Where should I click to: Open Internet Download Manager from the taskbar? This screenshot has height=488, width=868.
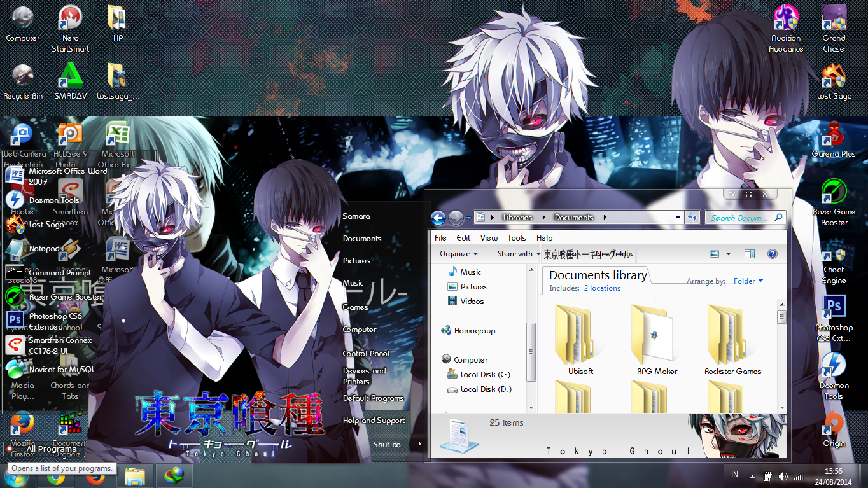(x=174, y=476)
